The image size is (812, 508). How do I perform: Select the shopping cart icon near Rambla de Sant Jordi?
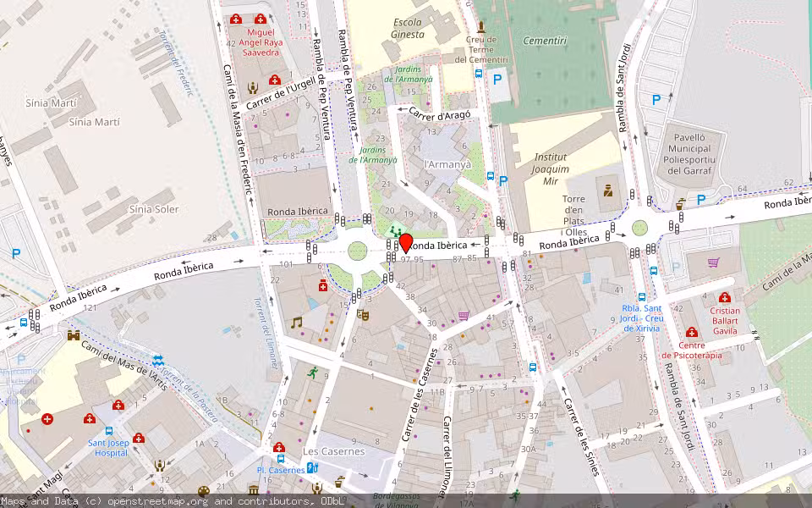point(714,262)
